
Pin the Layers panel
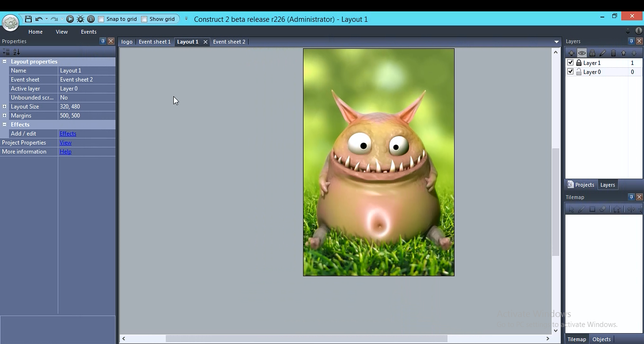(631, 41)
